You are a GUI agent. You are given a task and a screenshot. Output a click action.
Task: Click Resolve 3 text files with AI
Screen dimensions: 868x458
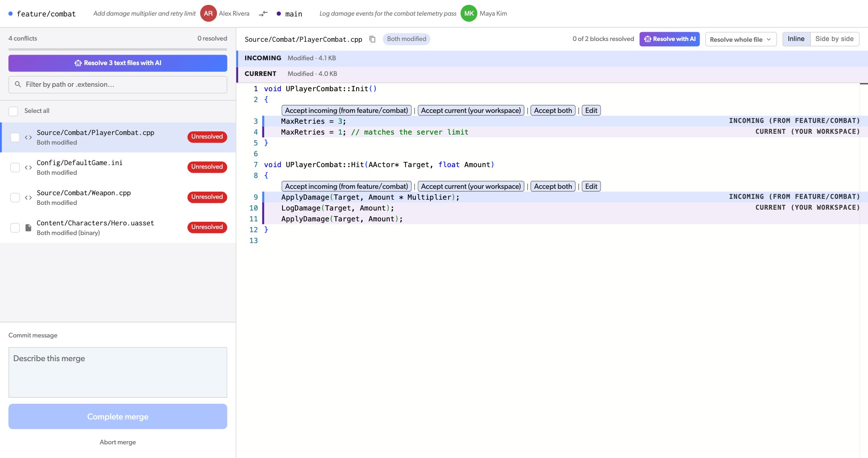(x=118, y=63)
